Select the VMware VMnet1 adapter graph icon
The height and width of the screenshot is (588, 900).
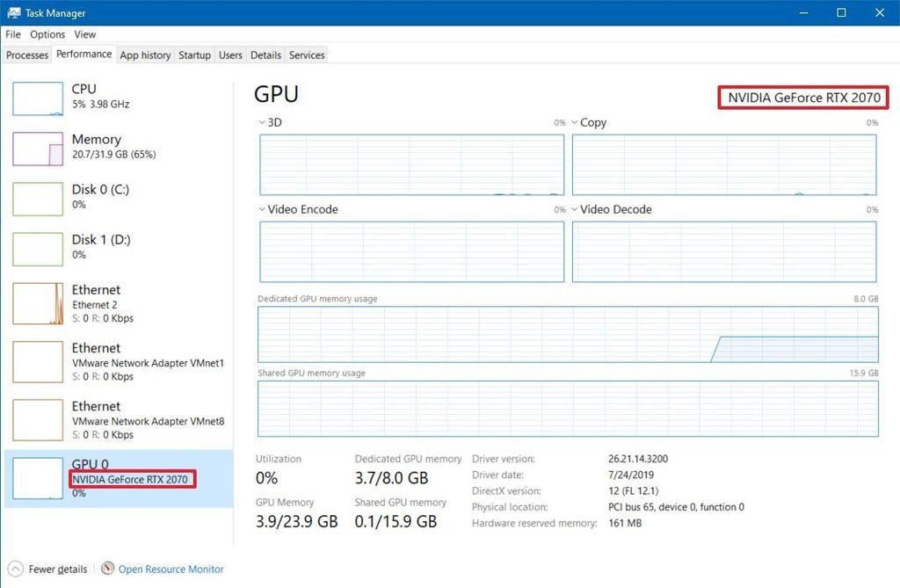pos(37,361)
